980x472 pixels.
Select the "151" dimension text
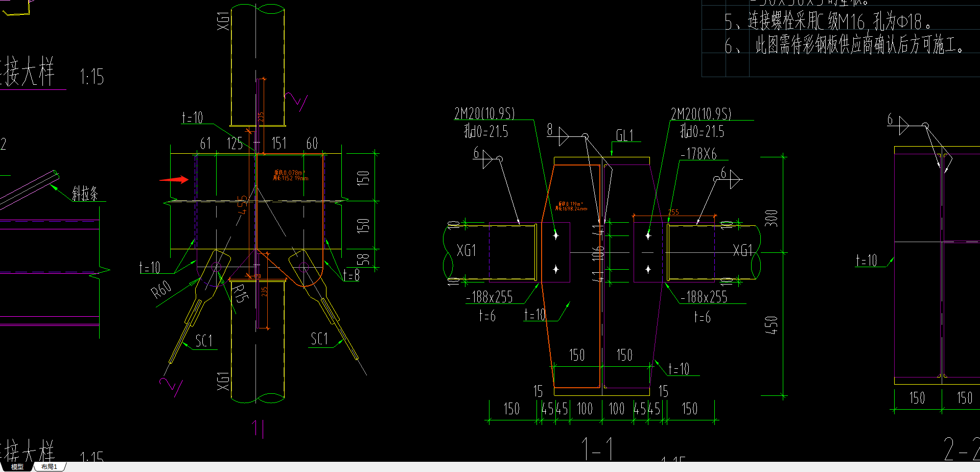click(279, 144)
